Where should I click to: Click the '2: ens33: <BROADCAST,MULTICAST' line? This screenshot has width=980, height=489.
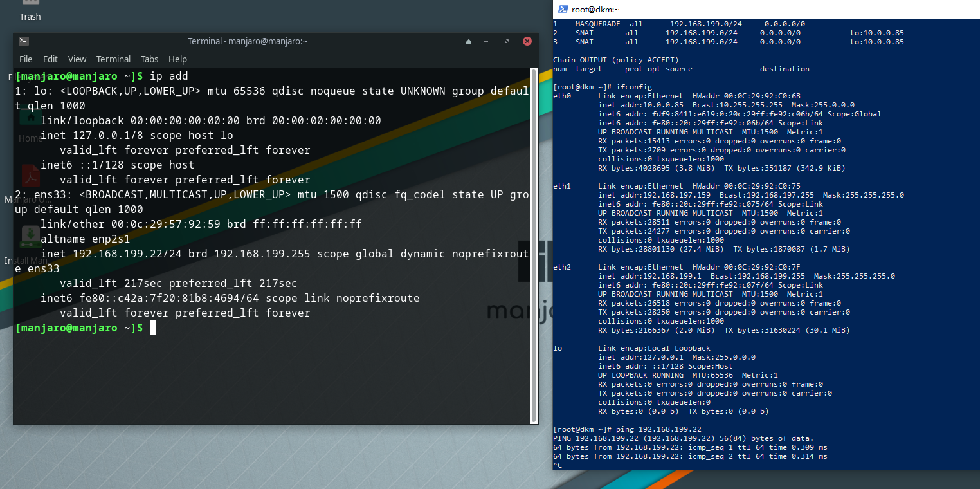tap(272, 194)
